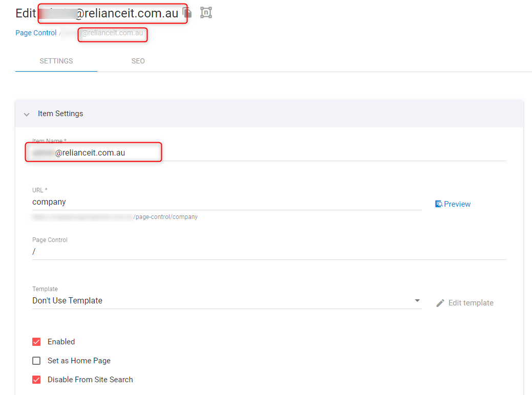Click the copy page icon beside the title
Screen dimensions: 532x395
coord(187,13)
